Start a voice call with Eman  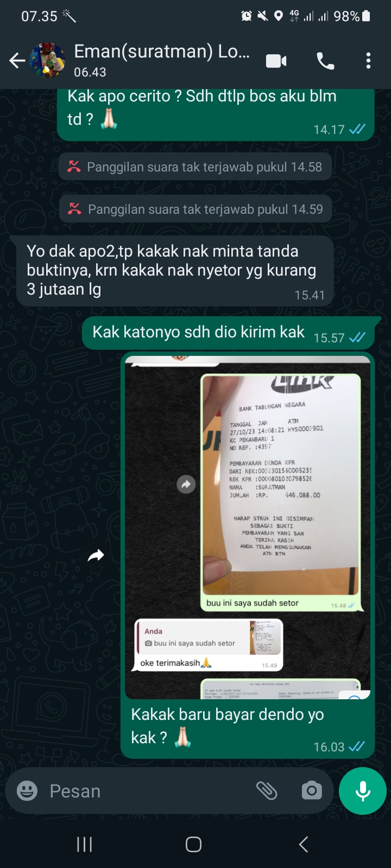[325, 61]
